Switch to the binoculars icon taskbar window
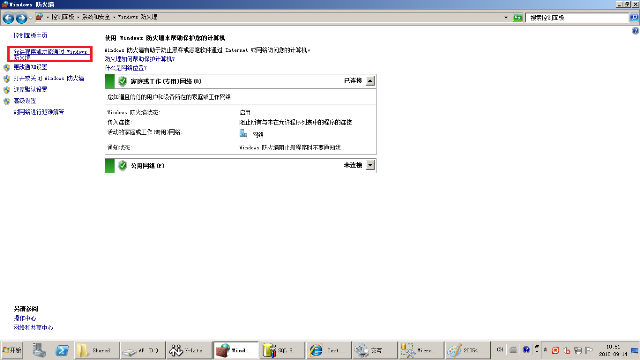Image resolution: width=640 pixels, height=360 pixels. 189,350
